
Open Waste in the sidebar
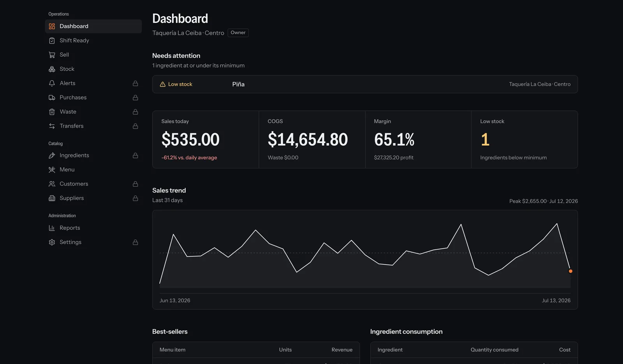(93, 112)
